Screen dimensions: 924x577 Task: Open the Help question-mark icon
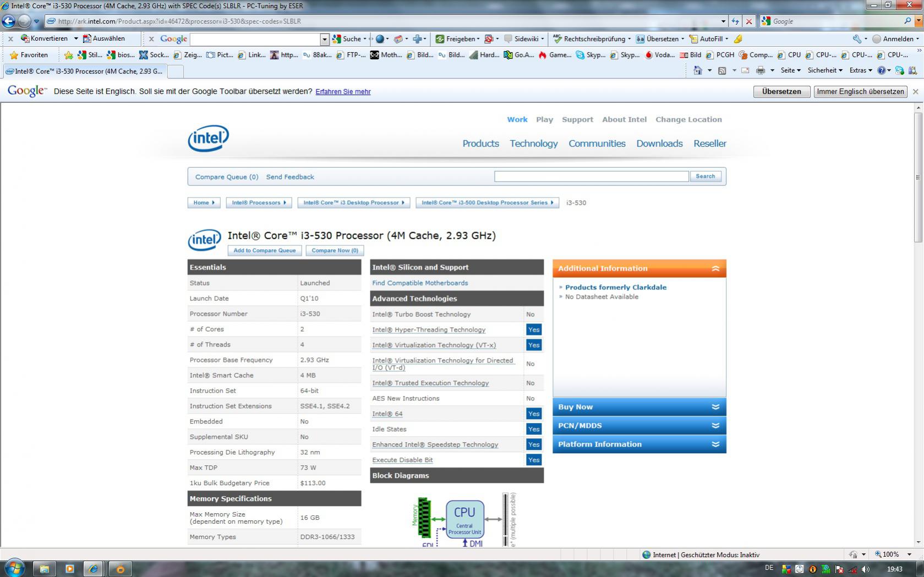[x=881, y=70]
